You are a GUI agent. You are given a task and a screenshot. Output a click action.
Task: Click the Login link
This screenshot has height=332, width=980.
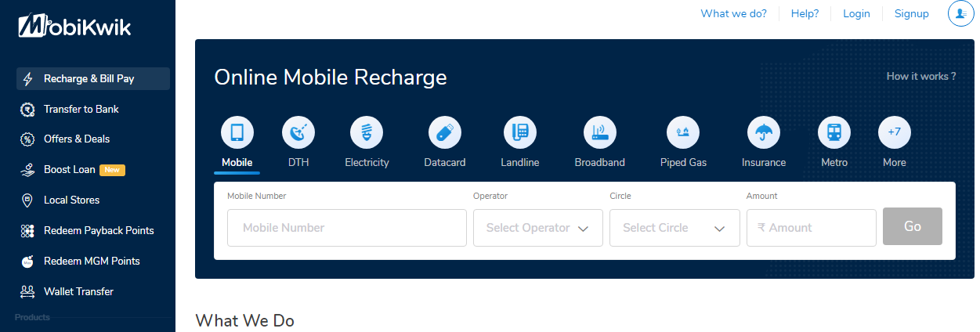pos(856,13)
